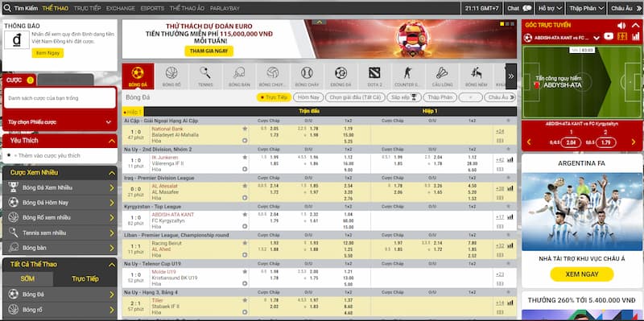The height and width of the screenshot is (321, 644).
Task: Open the Tennis sport icon
Action: click(x=205, y=76)
